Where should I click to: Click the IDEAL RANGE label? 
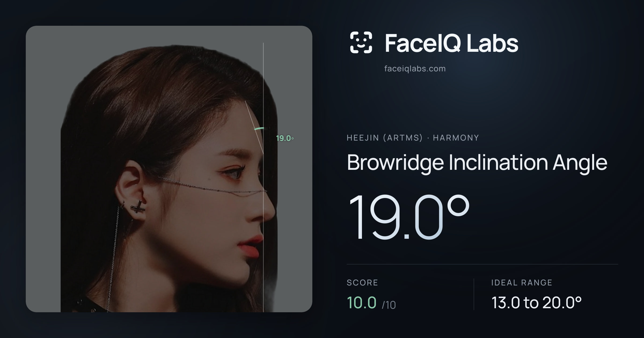pyautogui.click(x=522, y=282)
